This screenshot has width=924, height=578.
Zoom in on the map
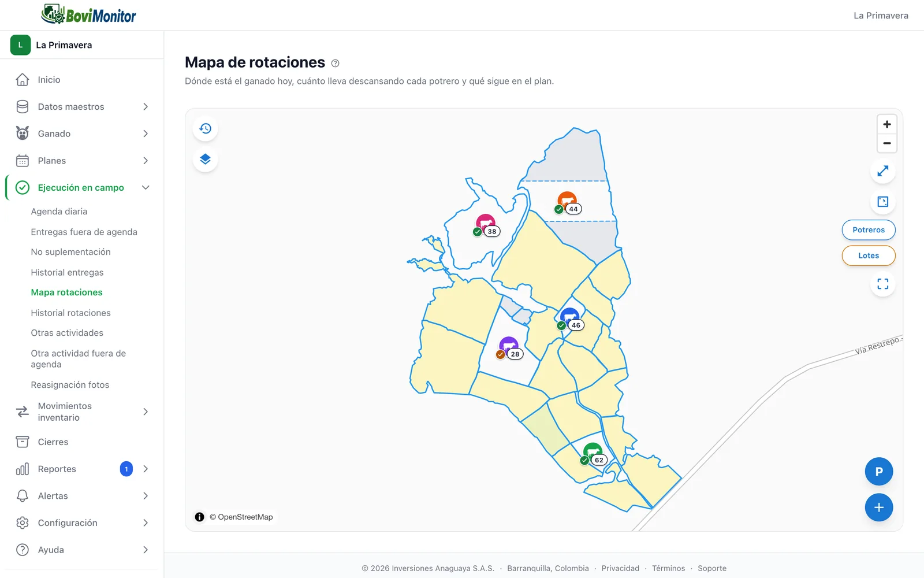pyautogui.click(x=887, y=124)
